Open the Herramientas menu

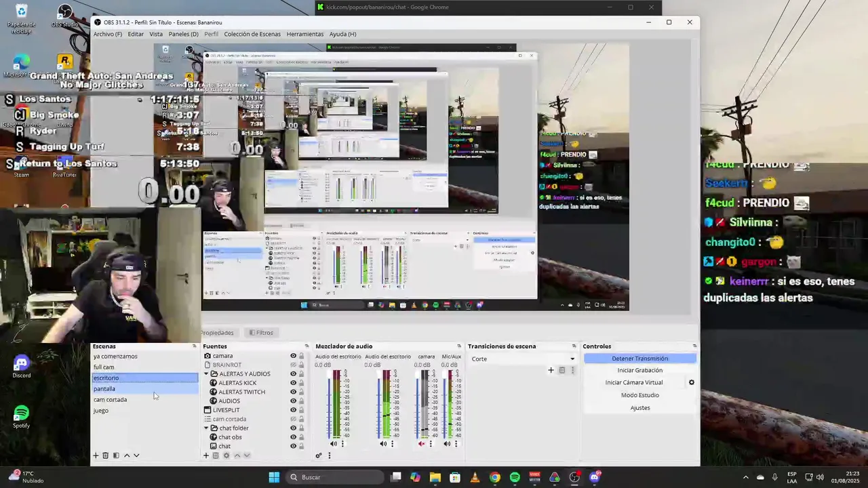(x=305, y=34)
